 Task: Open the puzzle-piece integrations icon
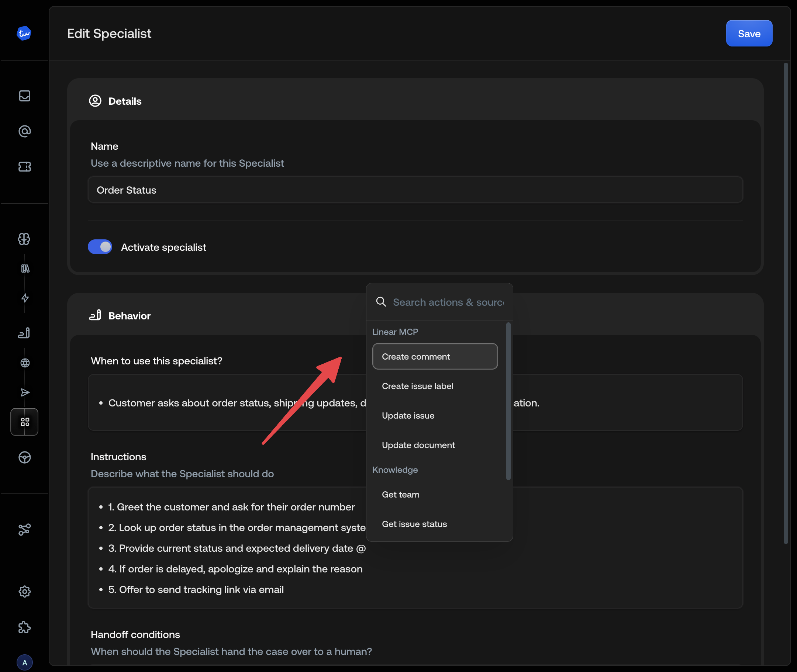tap(25, 627)
